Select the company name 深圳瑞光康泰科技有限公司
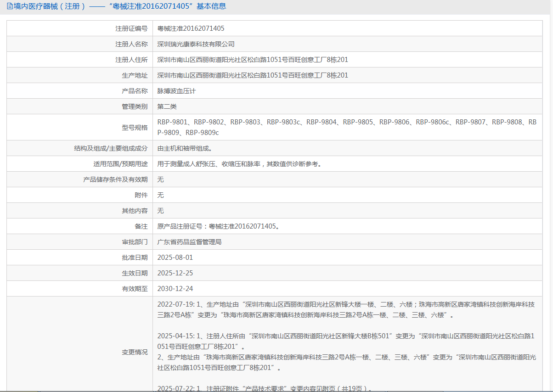The height and width of the screenshot is (392, 553). tap(196, 44)
